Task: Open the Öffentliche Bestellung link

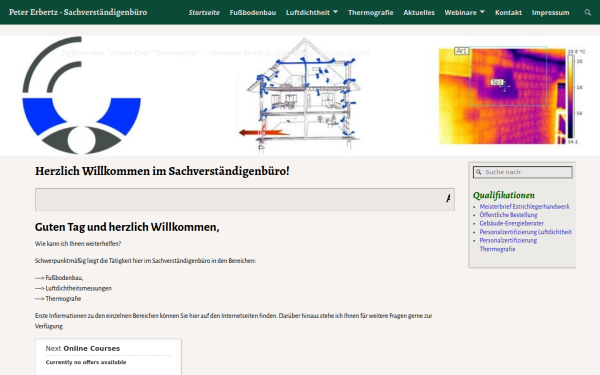Action: point(508,215)
